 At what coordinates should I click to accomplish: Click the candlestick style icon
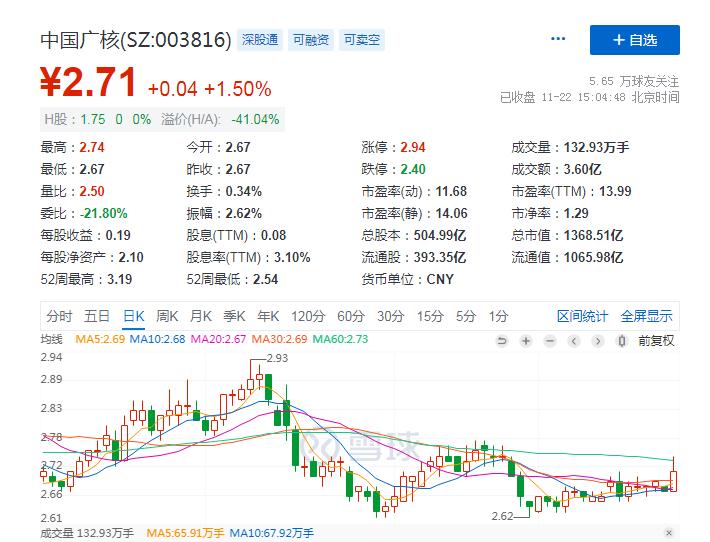click(622, 341)
